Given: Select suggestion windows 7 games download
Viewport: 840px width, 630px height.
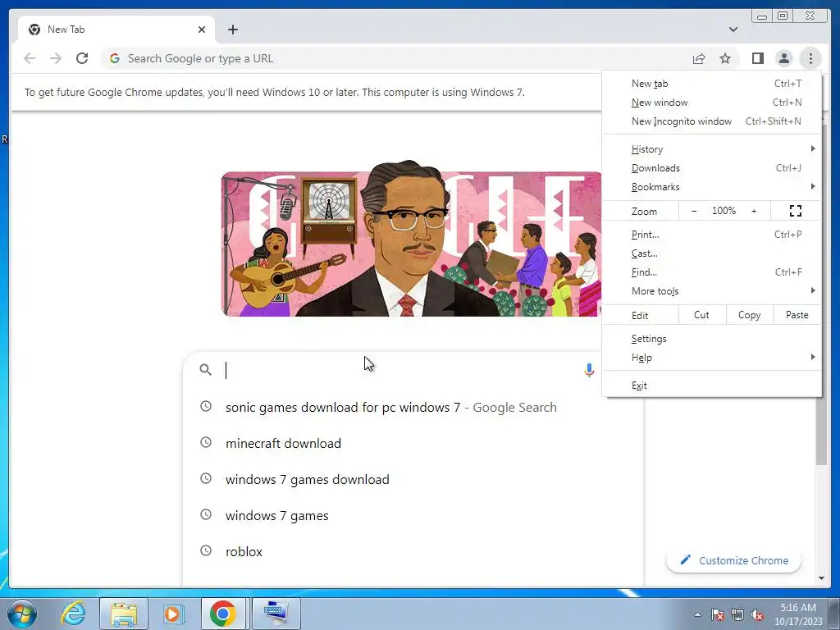Looking at the screenshot, I should pyautogui.click(x=413, y=479).
